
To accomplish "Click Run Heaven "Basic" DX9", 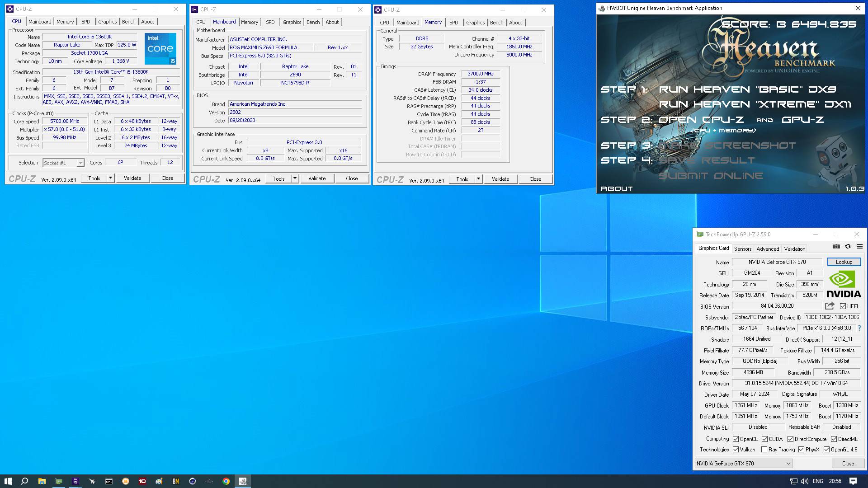I will point(747,89).
